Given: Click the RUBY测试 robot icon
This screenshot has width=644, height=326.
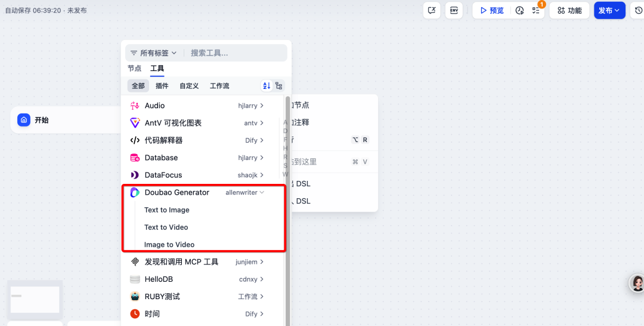Looking at the screenshot, I should tap(135, 296).
